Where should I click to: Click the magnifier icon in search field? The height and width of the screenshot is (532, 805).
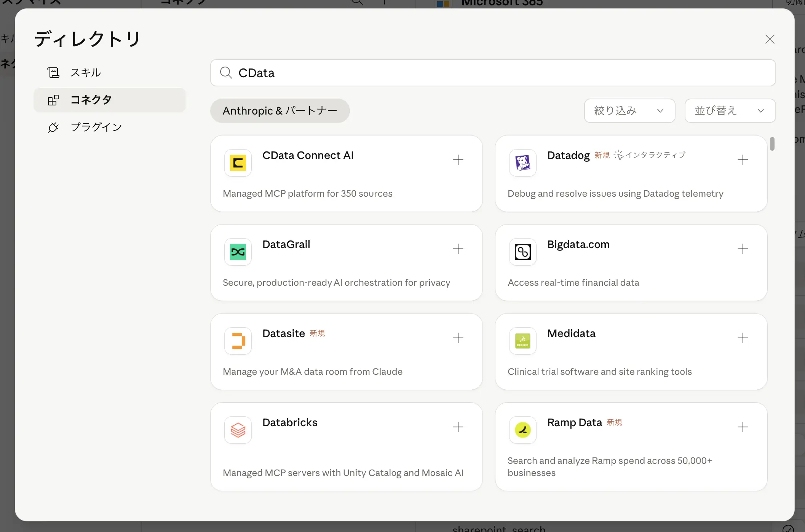pos(226,73)
